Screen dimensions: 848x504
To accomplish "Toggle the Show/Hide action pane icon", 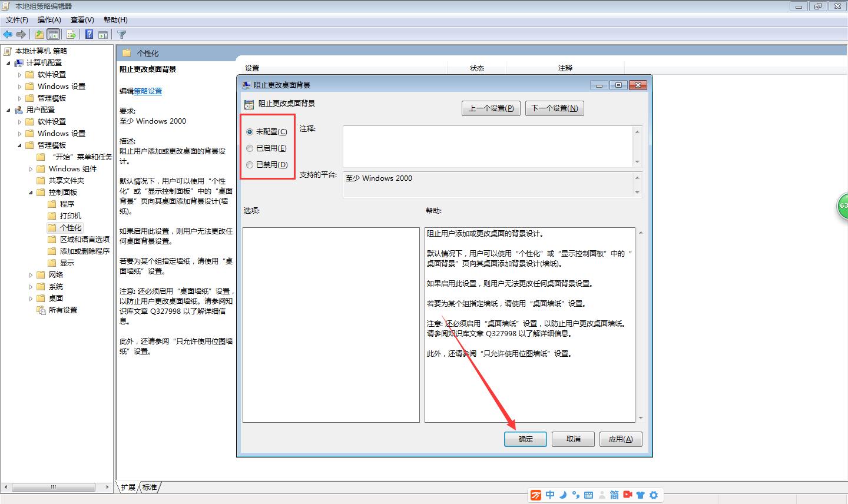I will coord(103,35).
